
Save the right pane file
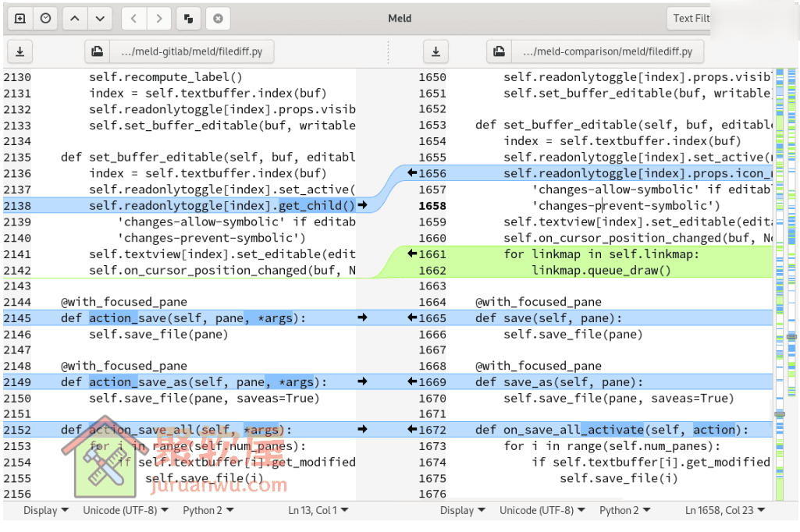point(436,52)
